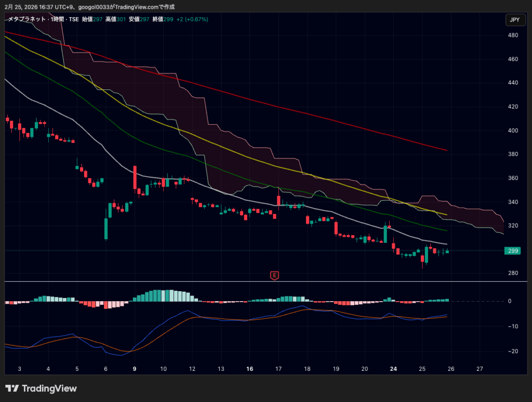
Task: Click the -10 label on MACD axis
Action: click(x=512, y=327)
